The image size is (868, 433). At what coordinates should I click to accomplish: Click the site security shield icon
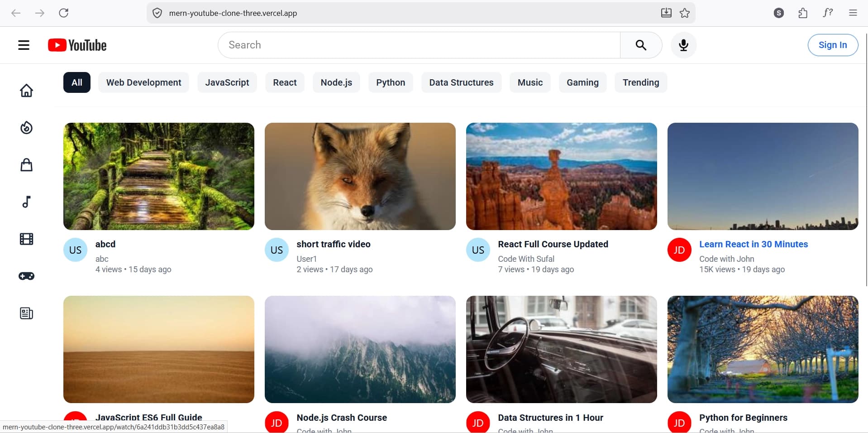click(x=157, y=13)
